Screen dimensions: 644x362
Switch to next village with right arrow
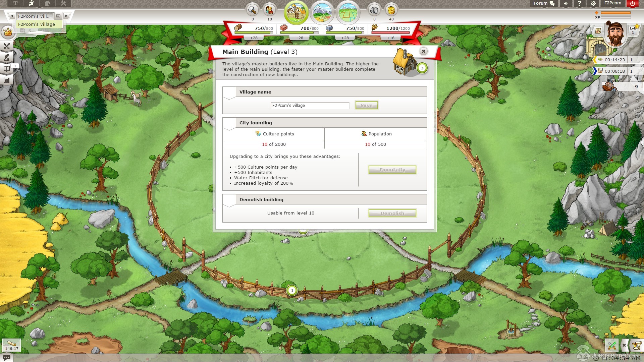(x=66, y=16)
